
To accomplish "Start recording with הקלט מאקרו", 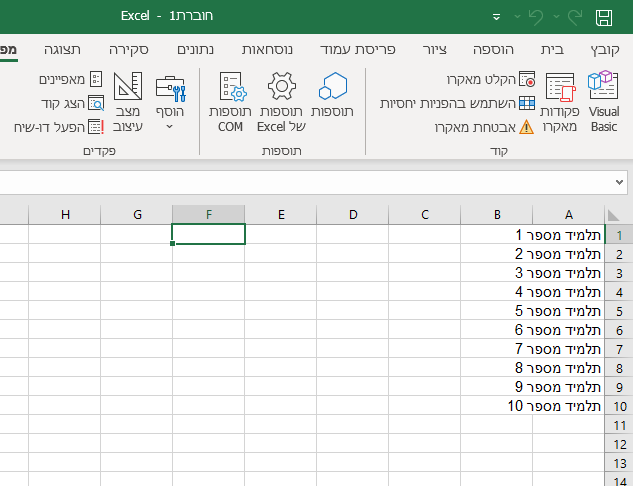I will [526, 79].
